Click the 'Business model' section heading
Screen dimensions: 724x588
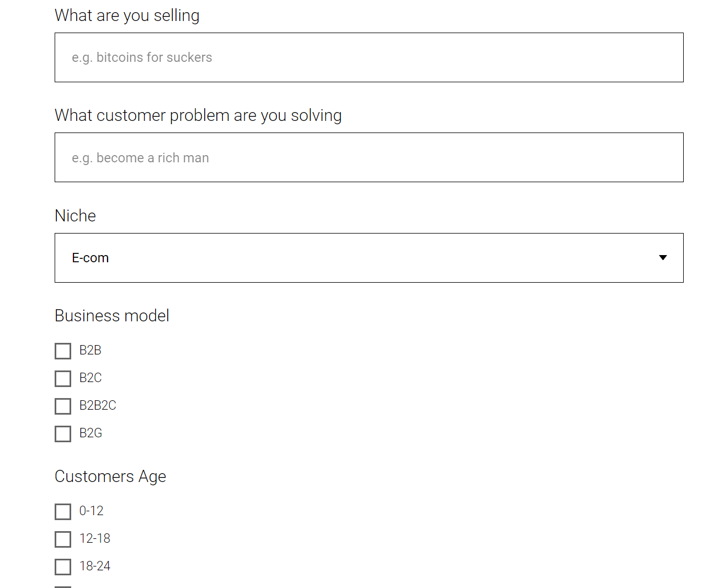coord(112,316)
